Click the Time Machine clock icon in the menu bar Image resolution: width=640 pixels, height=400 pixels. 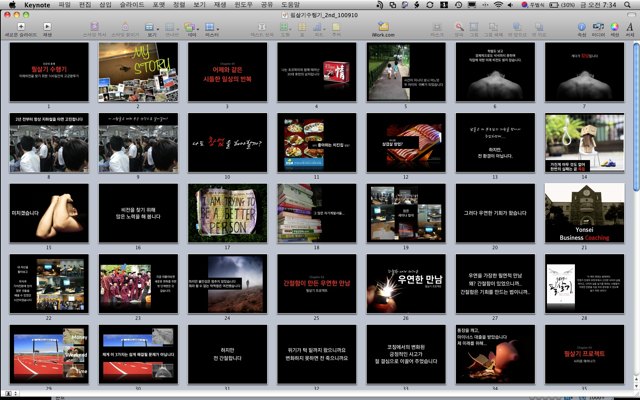pos(459,5)
